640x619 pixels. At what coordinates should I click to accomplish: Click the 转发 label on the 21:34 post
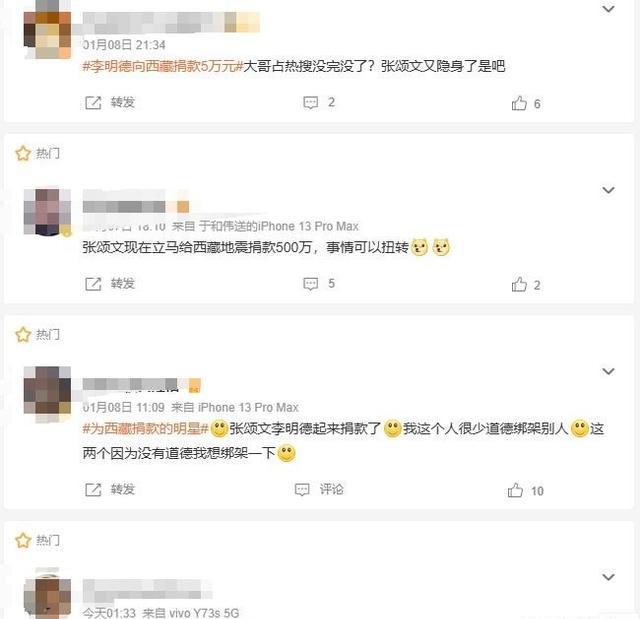[x=123, y=102]
